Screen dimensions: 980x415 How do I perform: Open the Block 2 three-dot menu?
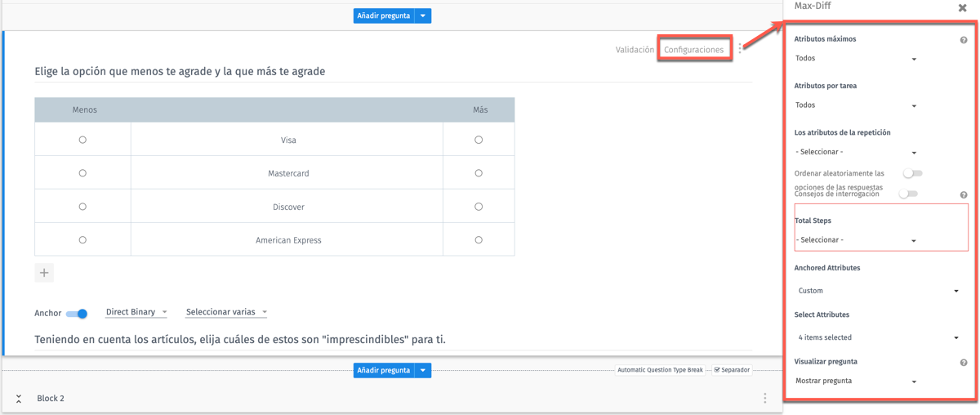[x=764, y=398]
